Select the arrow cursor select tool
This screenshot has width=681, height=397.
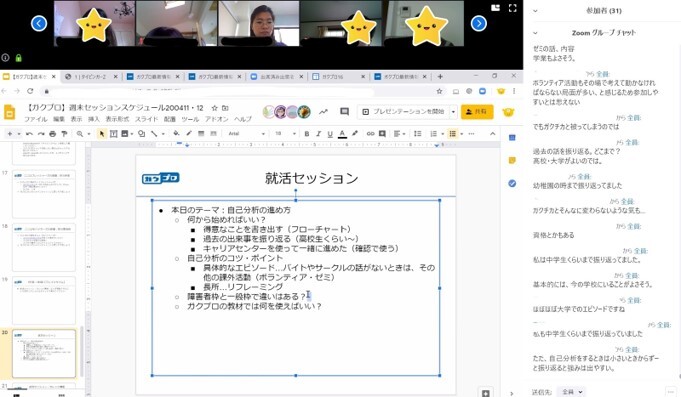(102, 134)
